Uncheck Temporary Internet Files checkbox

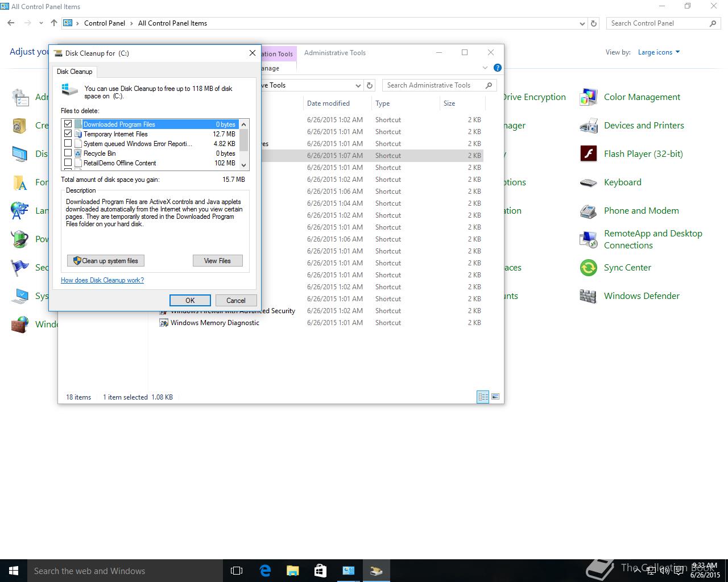click(68, 134)
